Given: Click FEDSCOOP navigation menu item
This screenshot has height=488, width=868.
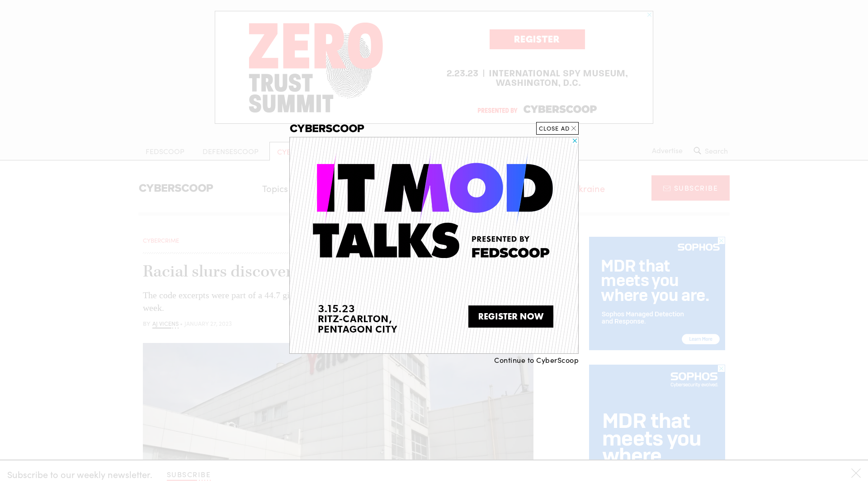Looking at the screenshot, I should click(x=165, y=151).
